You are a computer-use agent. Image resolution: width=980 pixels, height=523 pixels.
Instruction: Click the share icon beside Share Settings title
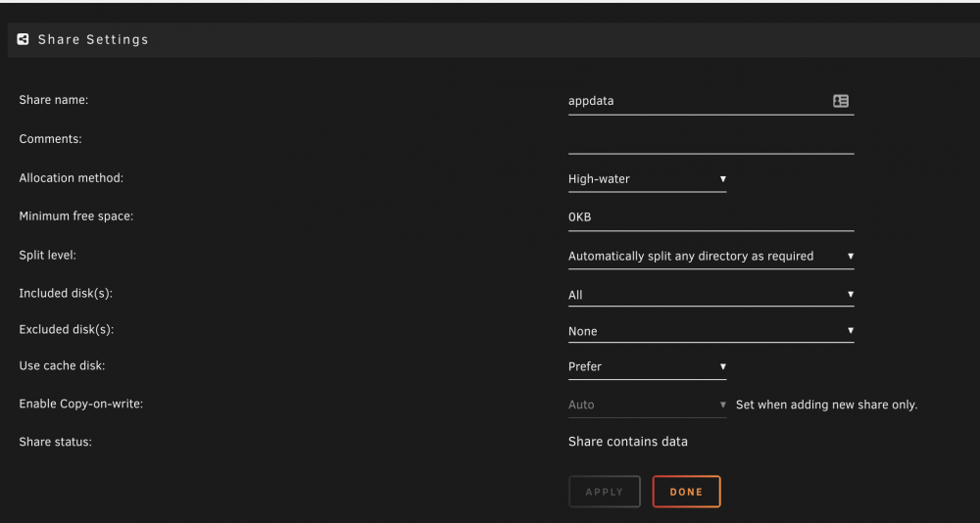click(24, 39)
